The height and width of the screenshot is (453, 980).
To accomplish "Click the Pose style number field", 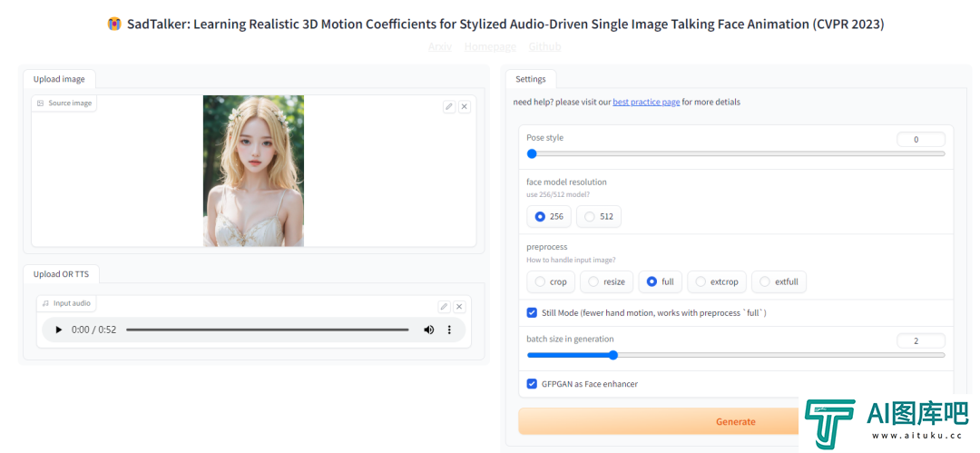I will pos(921,140).
